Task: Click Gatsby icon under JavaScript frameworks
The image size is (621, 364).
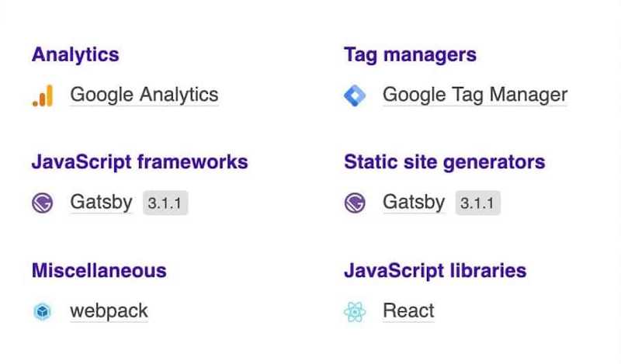Action: pyautogui.click(x=42, y=203)
